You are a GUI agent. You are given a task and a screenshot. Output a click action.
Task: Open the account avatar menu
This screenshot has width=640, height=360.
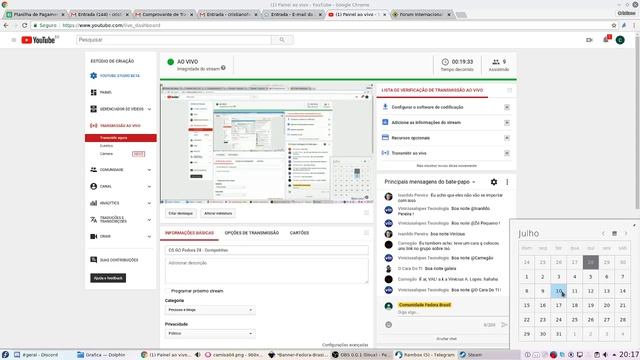(x=620, y=40)
